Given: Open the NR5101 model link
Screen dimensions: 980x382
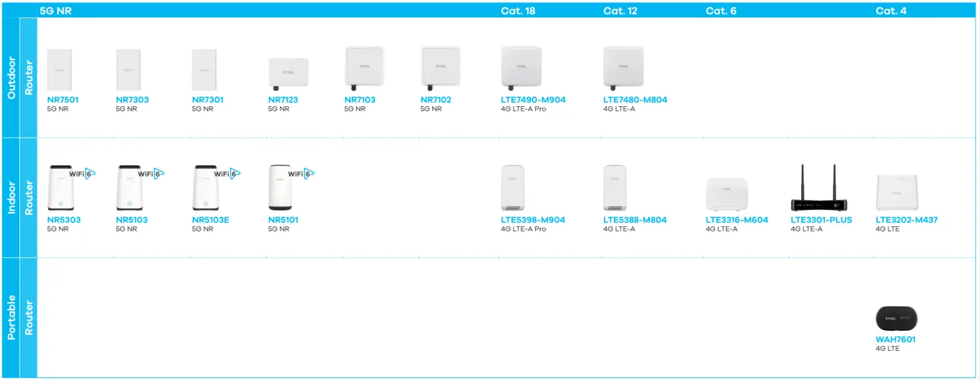Looking at the screenshot, I should click(x=284, y=220).
